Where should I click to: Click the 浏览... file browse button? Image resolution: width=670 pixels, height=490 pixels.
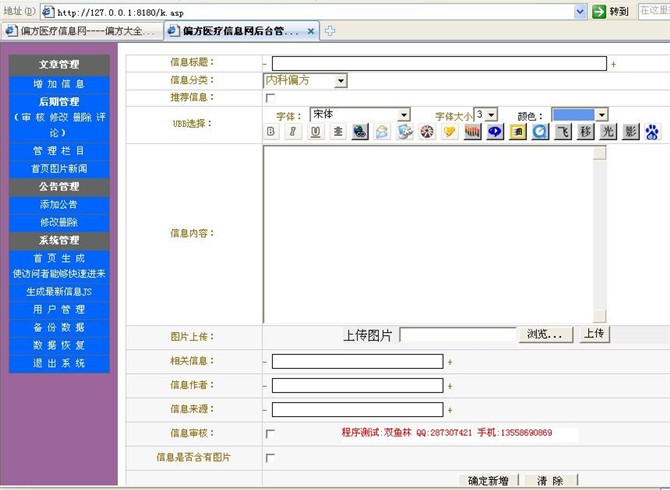click(546, 334)
